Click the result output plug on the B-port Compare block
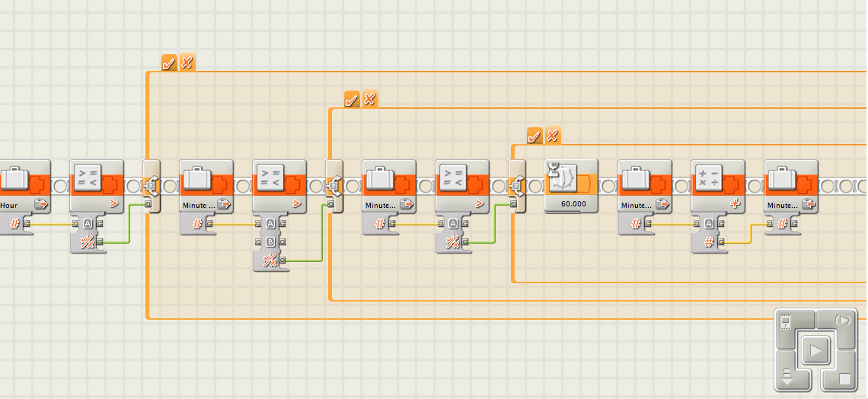The width and height of the screenshot is (868, 399). point(283,260)
